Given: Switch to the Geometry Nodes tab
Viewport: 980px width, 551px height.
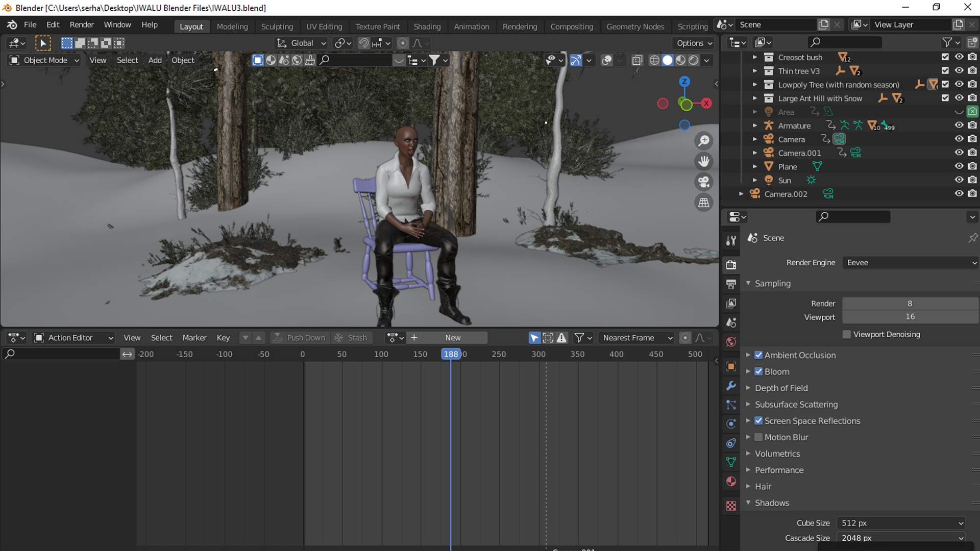Looking at the screenshot, I should click(635, 27).
